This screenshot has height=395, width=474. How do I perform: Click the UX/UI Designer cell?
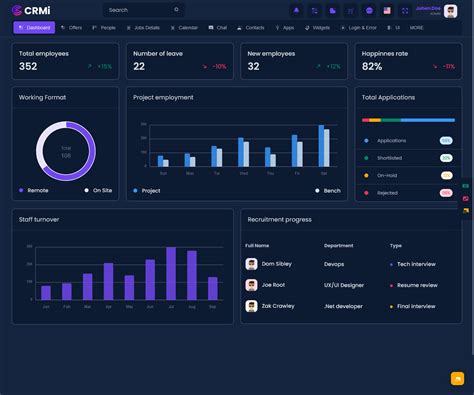[344, 285]
